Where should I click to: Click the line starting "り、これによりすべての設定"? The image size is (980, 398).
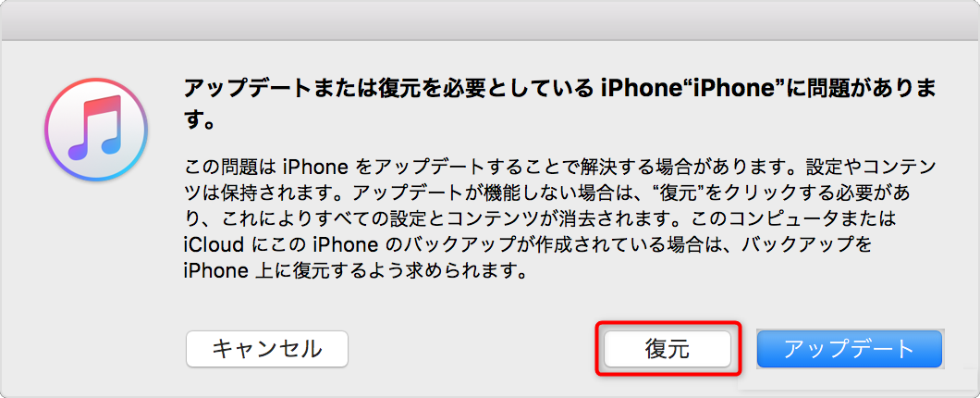click(541, 219)
